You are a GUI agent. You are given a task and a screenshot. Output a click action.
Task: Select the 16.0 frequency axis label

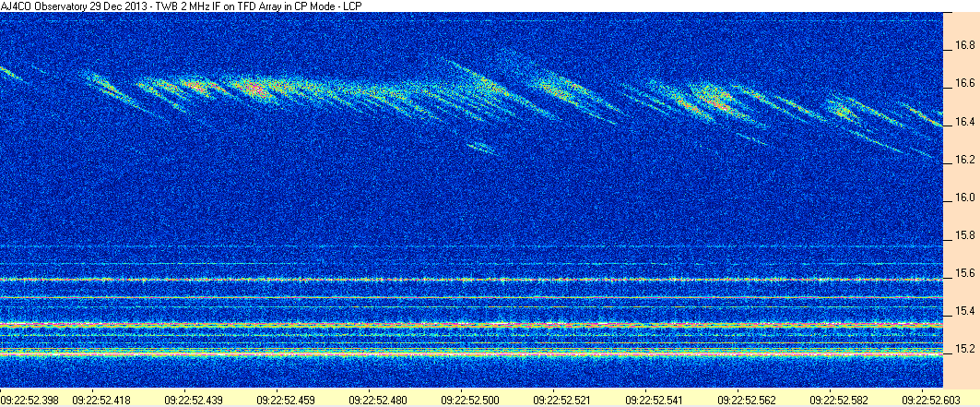965,198
